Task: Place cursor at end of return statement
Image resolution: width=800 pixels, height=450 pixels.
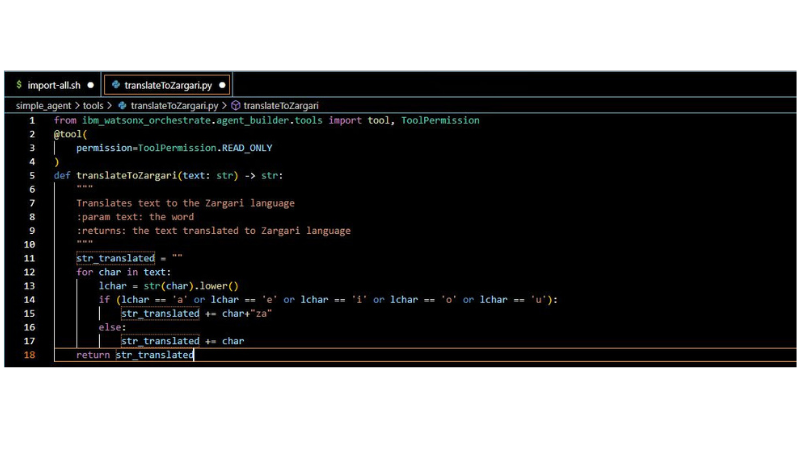Action: pyautogui.click(x=194, y=355)
